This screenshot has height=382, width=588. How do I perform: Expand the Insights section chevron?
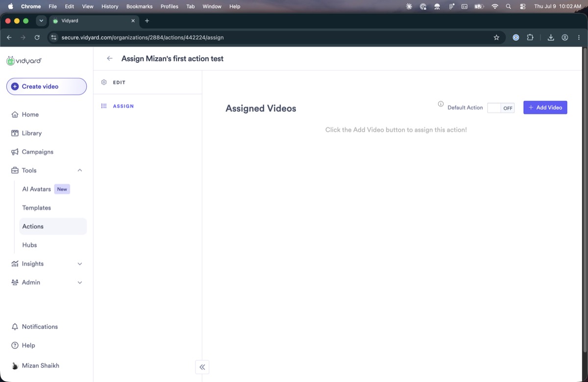coord(80,264)
